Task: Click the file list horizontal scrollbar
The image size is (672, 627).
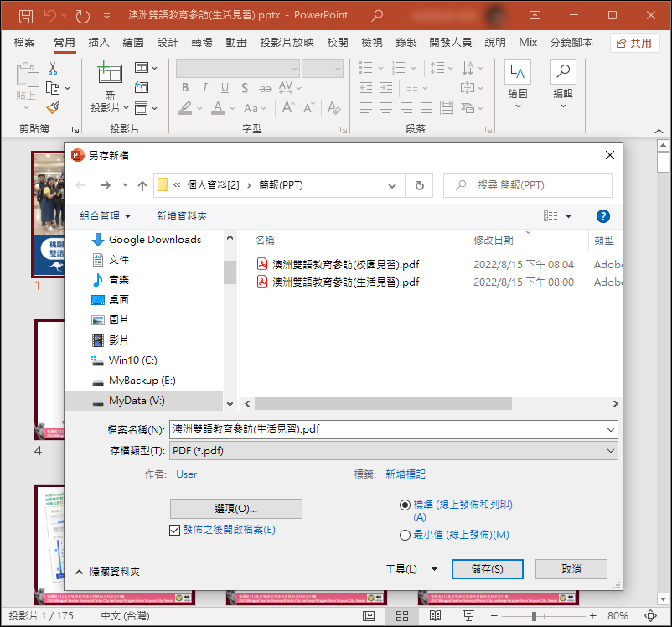Action: (x=383, y=403)
